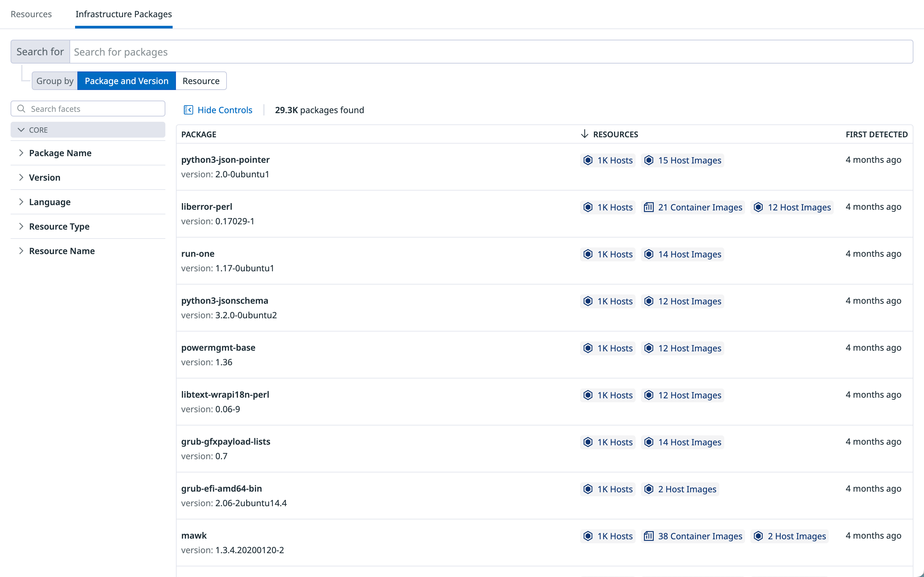Viewport: 924px width, 577px height.
Task: Switch to the Resources tab
Action: pyautogui.click(x=31, y=14)
